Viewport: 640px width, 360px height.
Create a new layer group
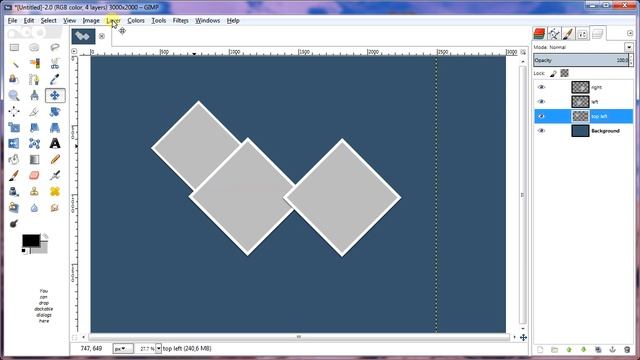(x=554, y=350)
